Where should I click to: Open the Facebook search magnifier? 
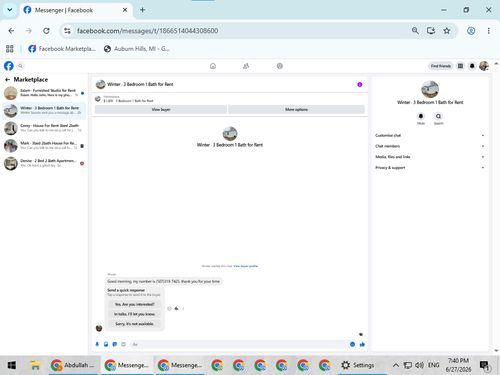coord(20,66)
